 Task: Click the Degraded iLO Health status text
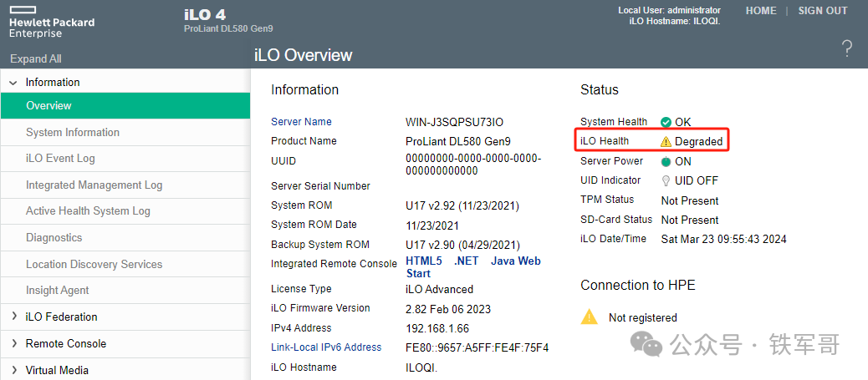(698, 142)
